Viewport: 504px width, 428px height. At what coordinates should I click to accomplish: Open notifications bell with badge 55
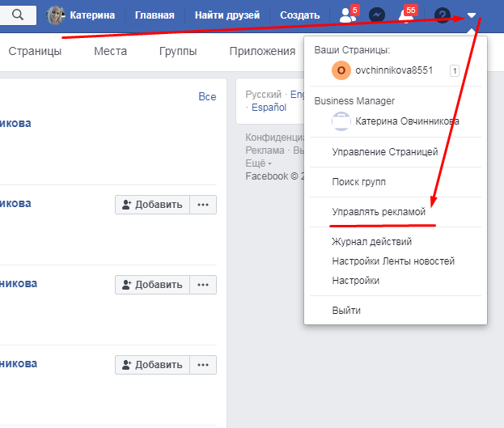click(407, 14)
